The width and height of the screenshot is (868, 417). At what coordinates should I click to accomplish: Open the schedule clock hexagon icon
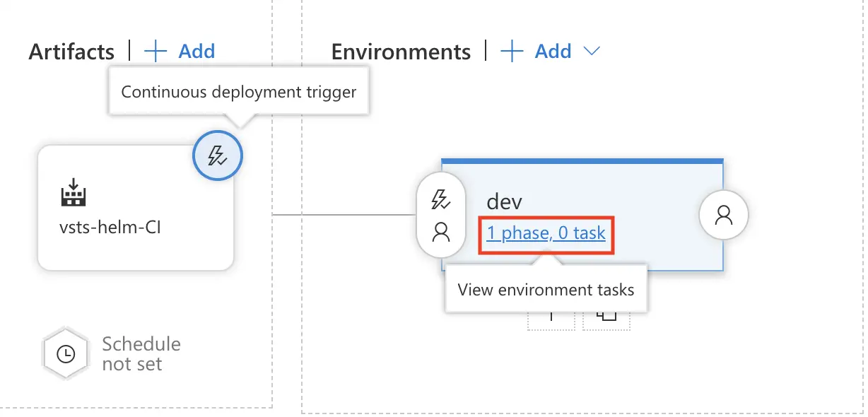point(66,353)
